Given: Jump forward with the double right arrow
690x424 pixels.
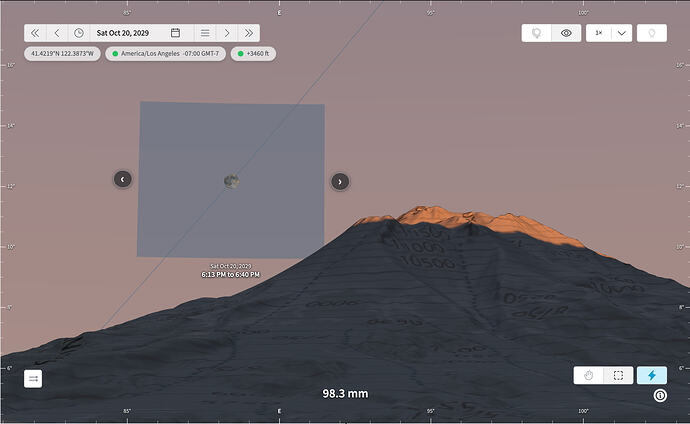Looking at the screenshot, I should click(249, 33).
